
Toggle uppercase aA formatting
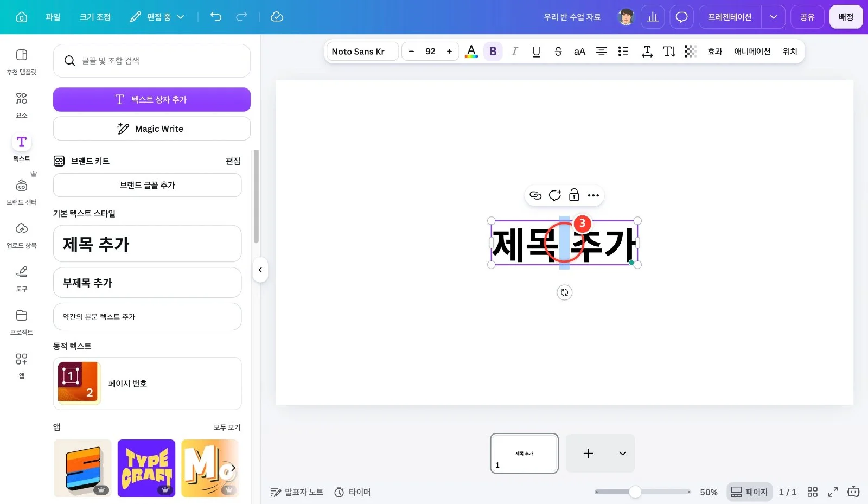coord(579,52)
